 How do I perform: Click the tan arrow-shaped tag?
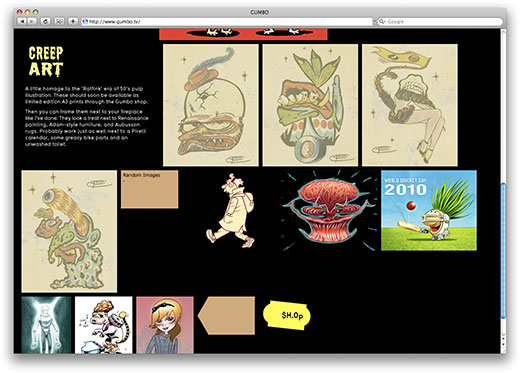click(227, 315)
